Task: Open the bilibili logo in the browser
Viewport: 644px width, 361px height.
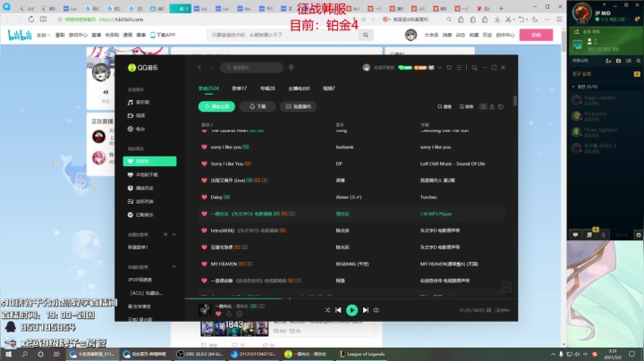Action: pyautogui.click(x=20, y=35)
